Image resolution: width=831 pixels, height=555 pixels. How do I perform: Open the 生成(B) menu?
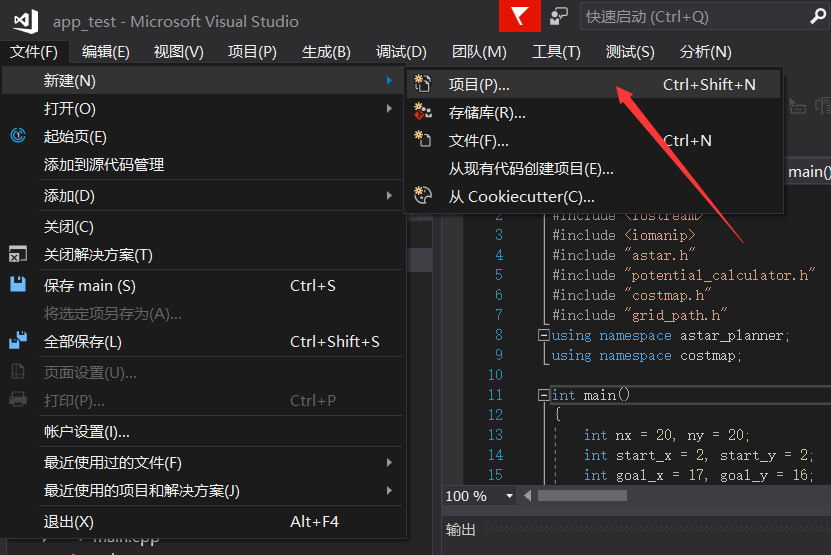point(326,52)
